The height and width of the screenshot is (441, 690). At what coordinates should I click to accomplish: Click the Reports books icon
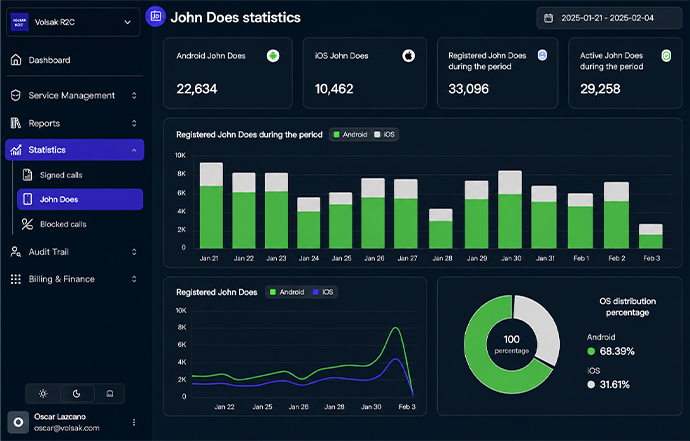(16, 123)
